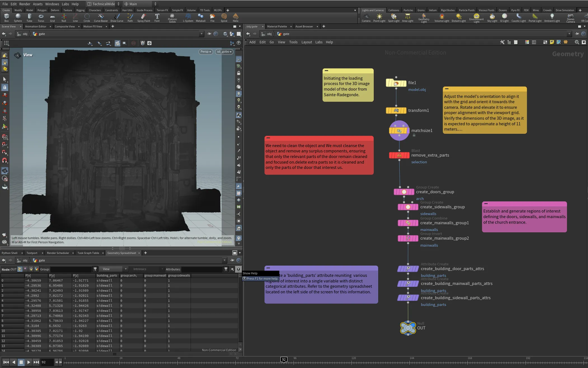Screen dimensions: 588x368
Task: Open the spreadsheet View dropdown
Action: pos(113,269)
